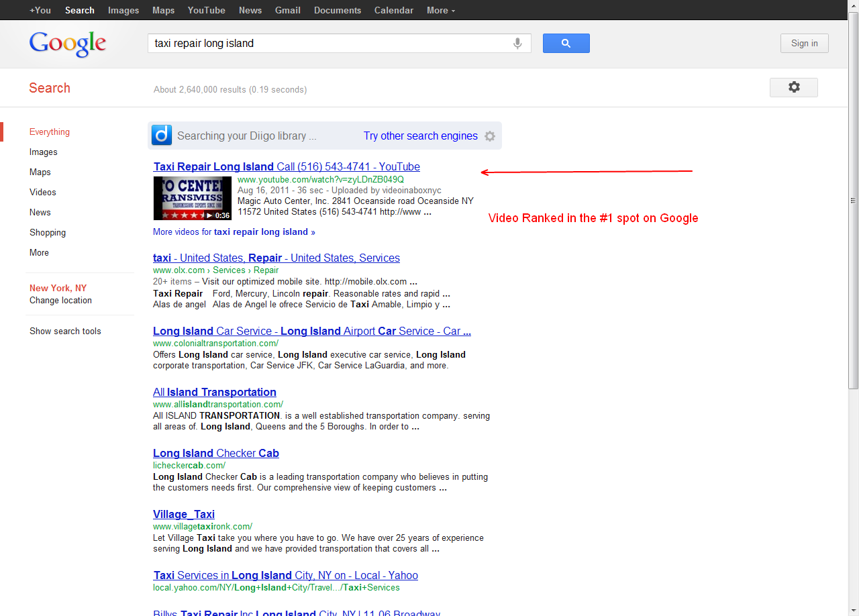Image resolution: width=859 pixels, height=616 pixels.
Task: Open the Long Island Checker Cab result
Action: tap(215, 454)
